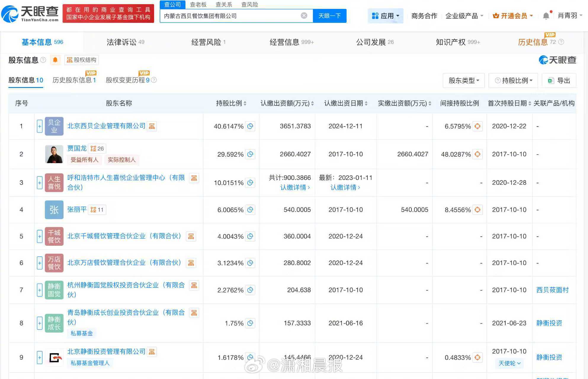Open 西贝莜面村 related product link
588x379 pixels.
(x=552, y=290)
